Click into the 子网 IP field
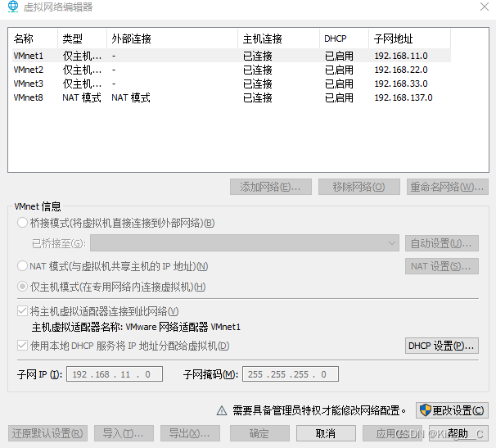 tap(115, 374)
